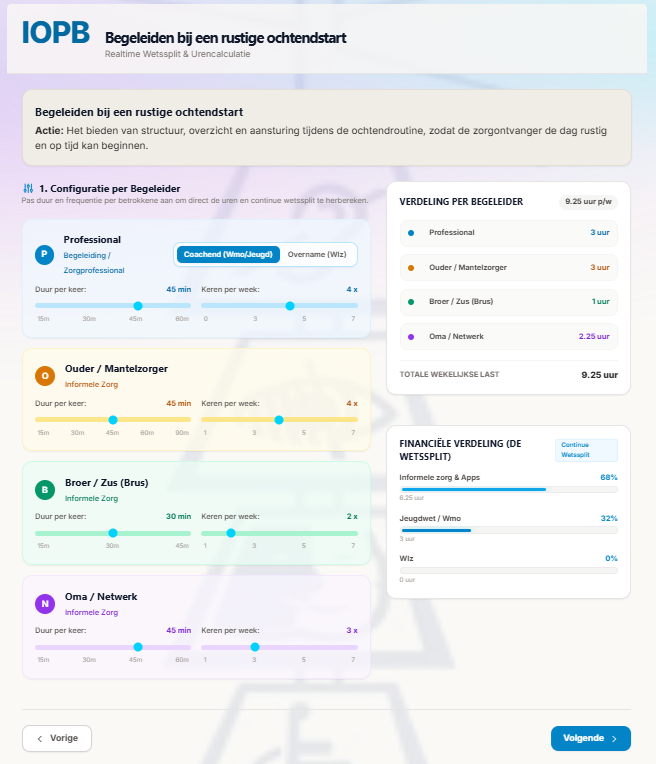This screenshot has height=764, width=656.
Task: Adjust the Oma / Netwerk Keren per week slider
Action: coord(279,647)
